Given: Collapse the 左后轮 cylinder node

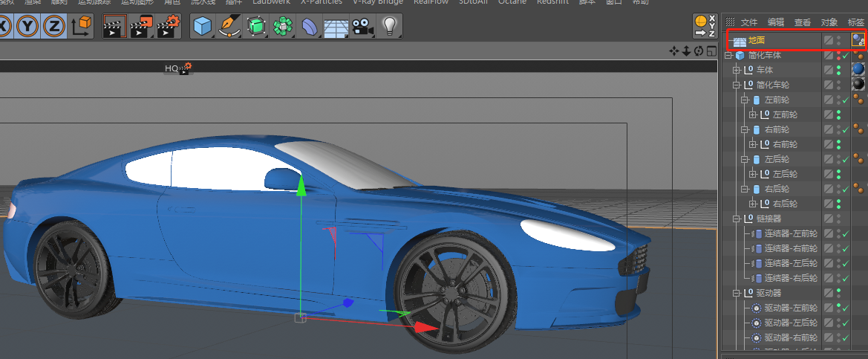Looking at the screenshot, I should 745,159.
